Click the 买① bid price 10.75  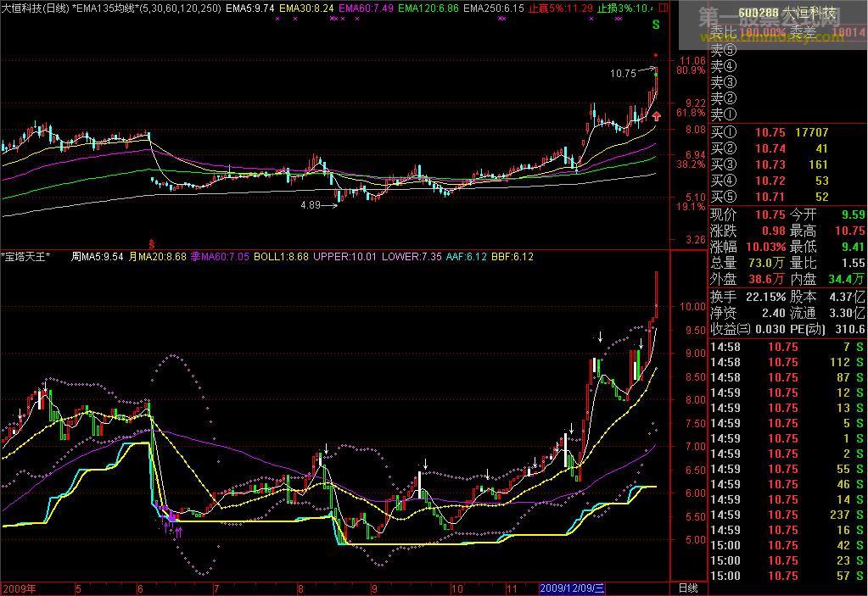[x=770, y=133]
